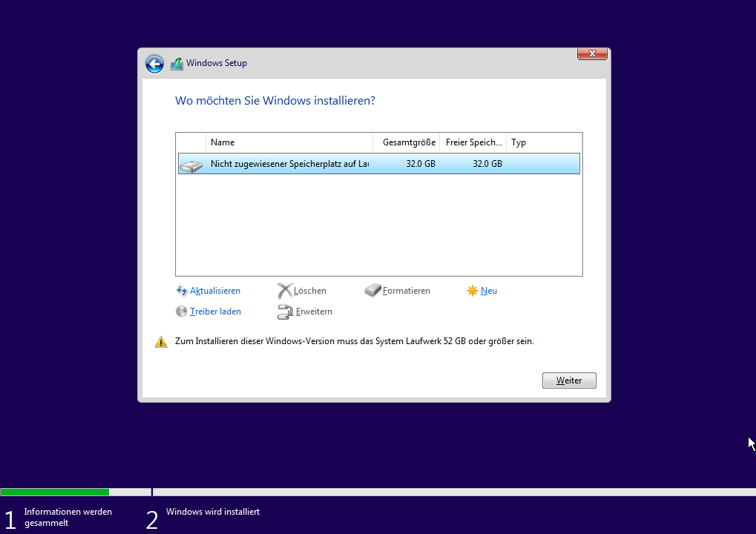756x534 pixels.
Task: Click the Erweitern partition icon
Action: pyautogui.click(x=285, y=311)
